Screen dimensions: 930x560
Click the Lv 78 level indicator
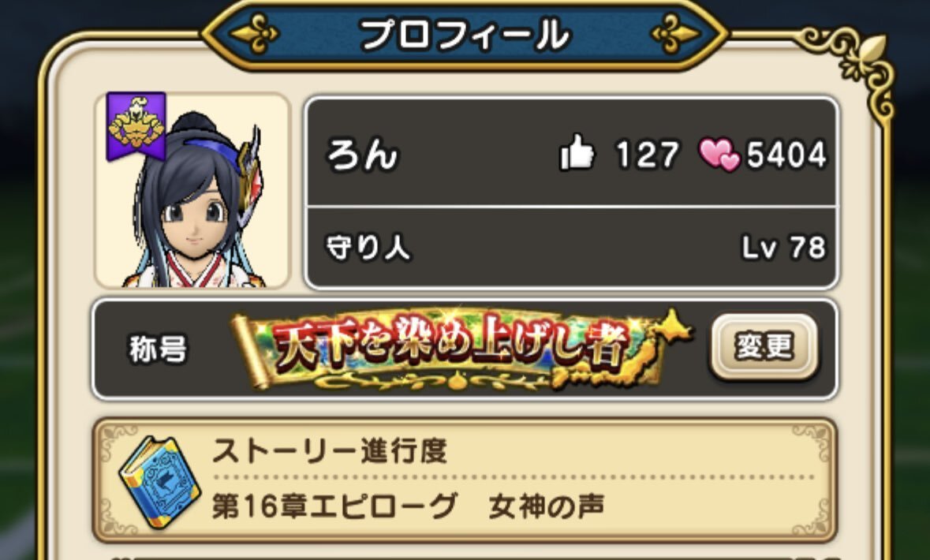[783, 248]
